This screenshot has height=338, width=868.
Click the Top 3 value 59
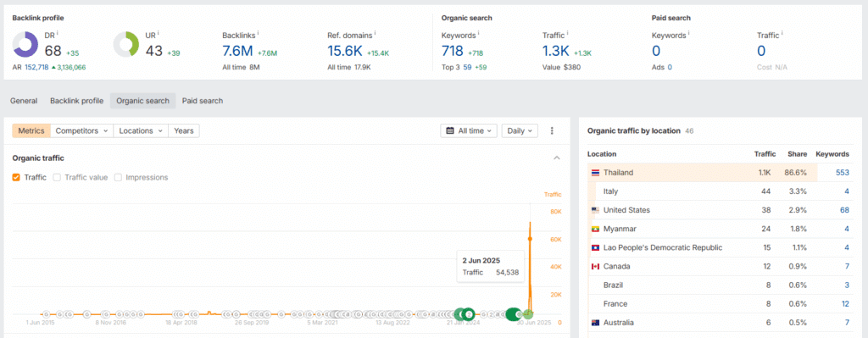click(x=467, y=67)
